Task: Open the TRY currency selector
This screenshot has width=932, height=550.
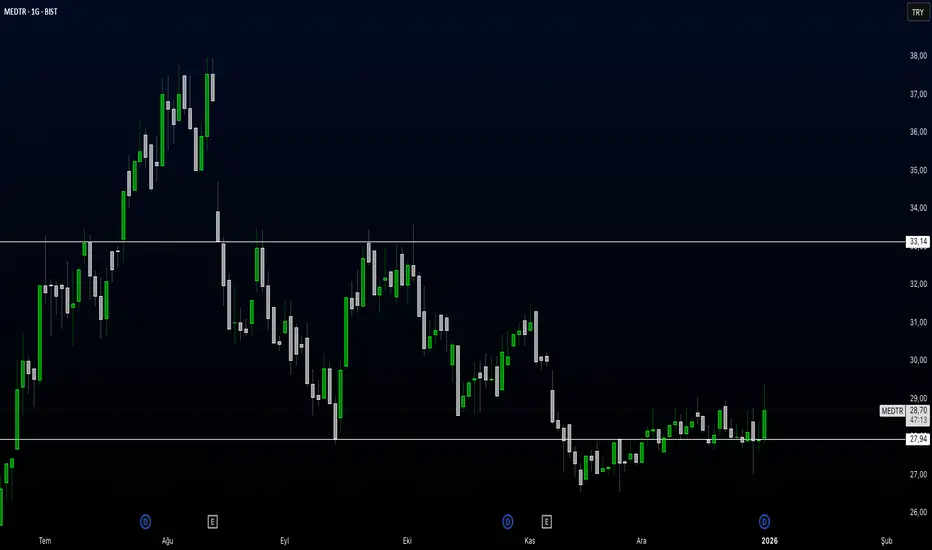Action: coord(918,12)
